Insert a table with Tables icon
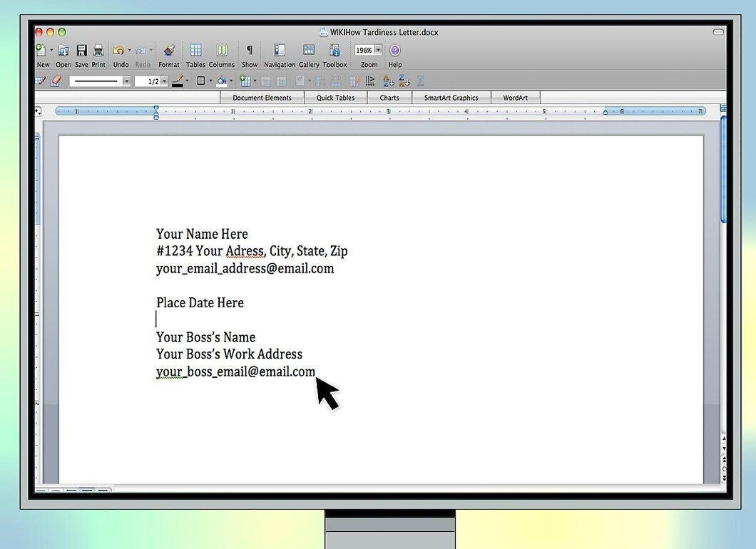The height and width of the screenshot is (549, 756). (195, 50)
